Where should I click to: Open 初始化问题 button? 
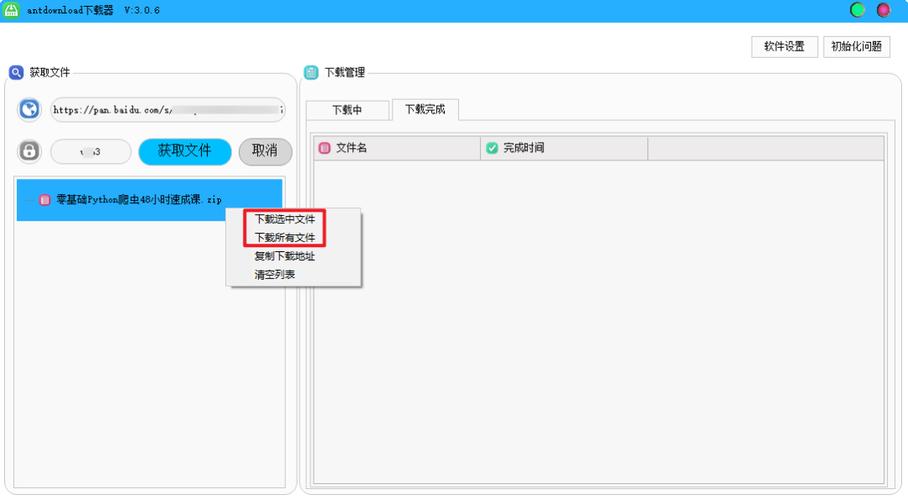click(856, 46)
